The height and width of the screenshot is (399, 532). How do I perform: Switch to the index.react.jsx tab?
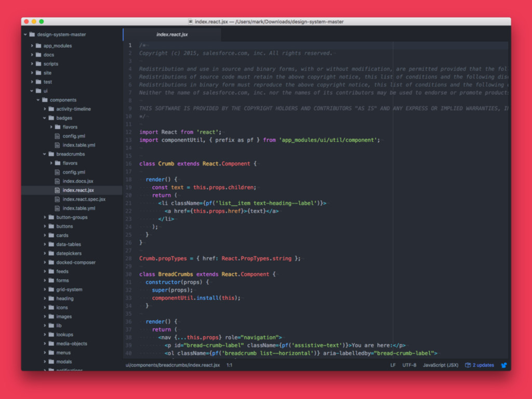(172, 34)
